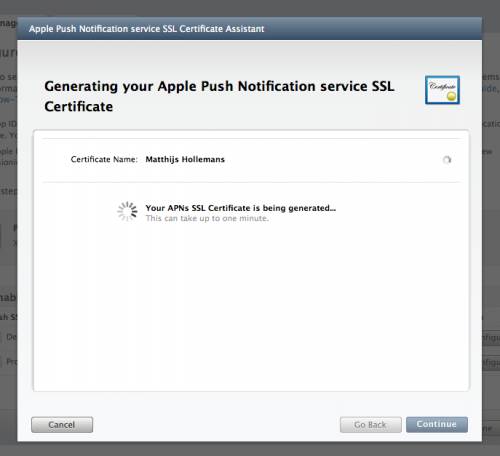Click 'This can take up to one minute' text
The height and width of the screenshot is (456, 500).
pyautogui.click(x=207, y=218)
